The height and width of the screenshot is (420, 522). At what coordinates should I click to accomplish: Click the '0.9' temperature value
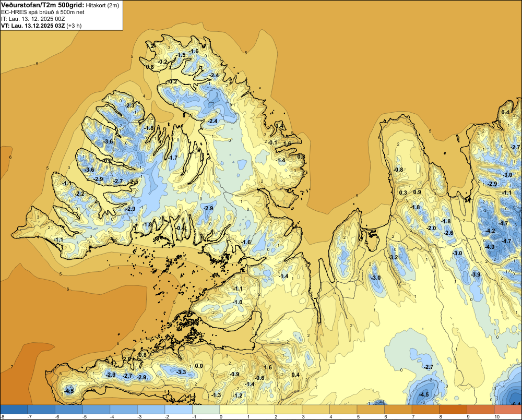point(417,192)
